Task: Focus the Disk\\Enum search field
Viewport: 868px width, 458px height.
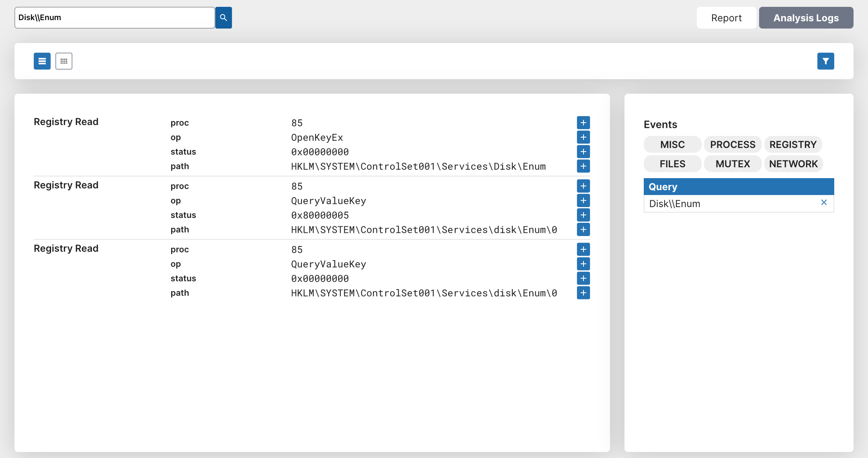Action: [x=115, y=18]
